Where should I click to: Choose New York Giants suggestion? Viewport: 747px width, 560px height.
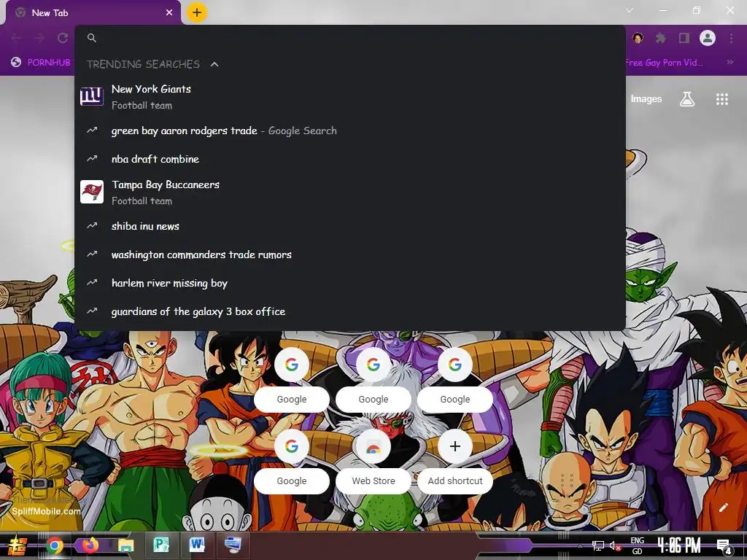(349, 97)
